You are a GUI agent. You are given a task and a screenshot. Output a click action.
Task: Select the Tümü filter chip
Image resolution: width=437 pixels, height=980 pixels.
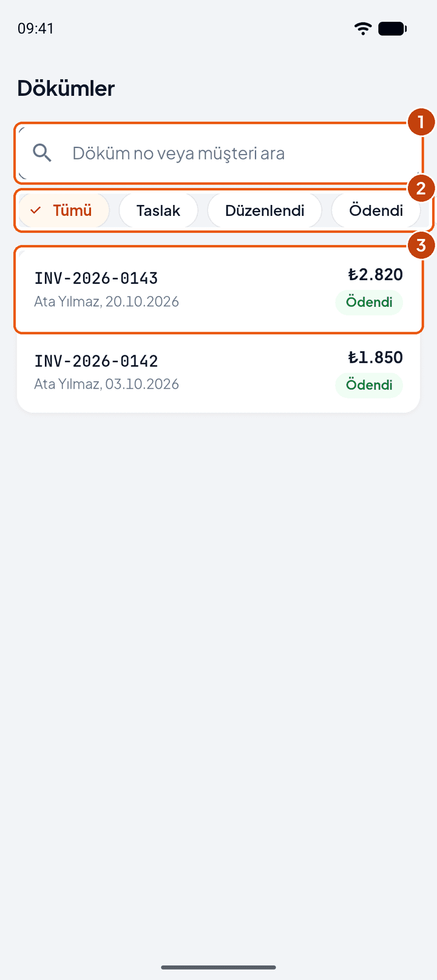tap(64, 210)
